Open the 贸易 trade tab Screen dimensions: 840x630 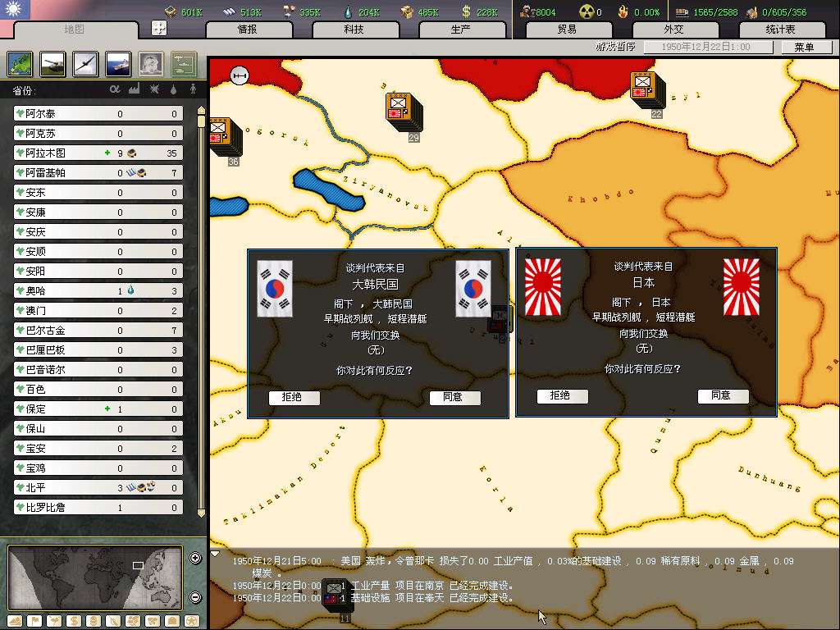click(x=568, y=30)
